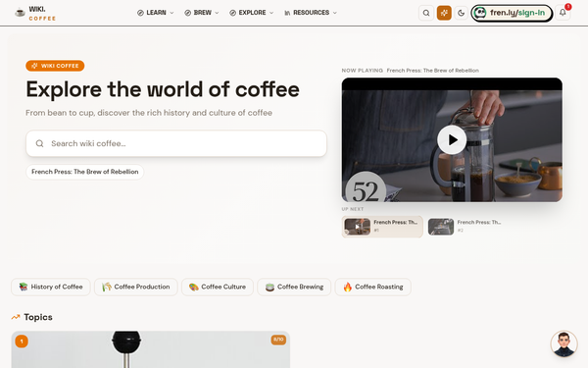This screenshot has width=588, height=368.
Task: Click the library icon beside Resources
Action: coord(287,13)
